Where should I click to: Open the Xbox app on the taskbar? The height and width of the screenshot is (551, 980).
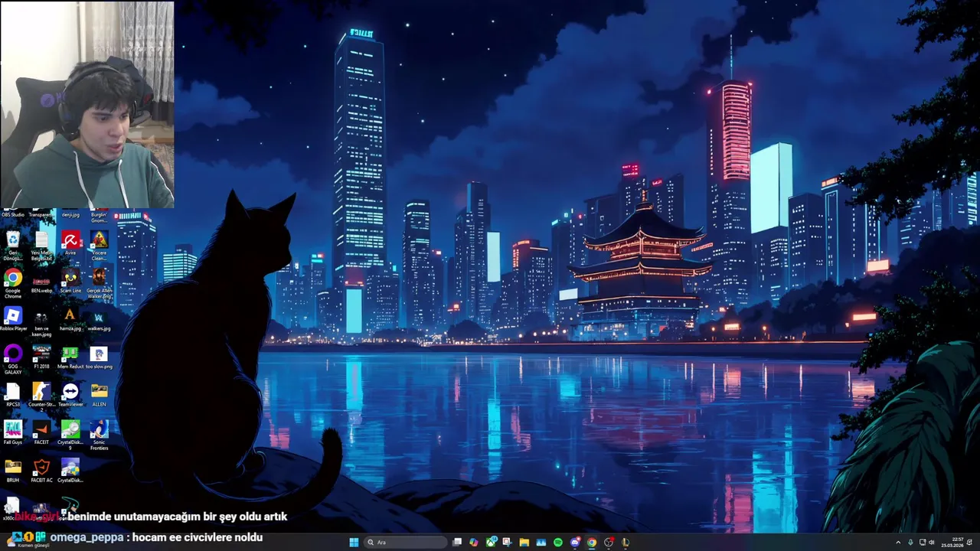point(491,543)
